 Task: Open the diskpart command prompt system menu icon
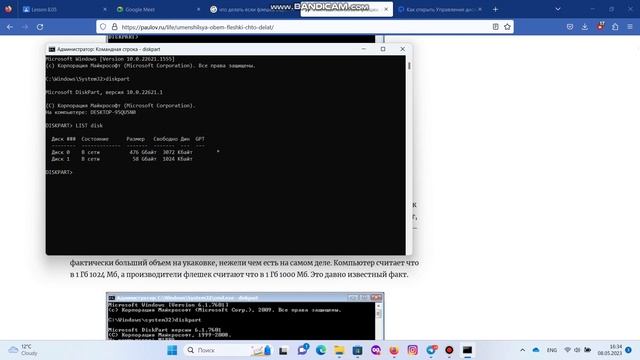click(52, 49)
